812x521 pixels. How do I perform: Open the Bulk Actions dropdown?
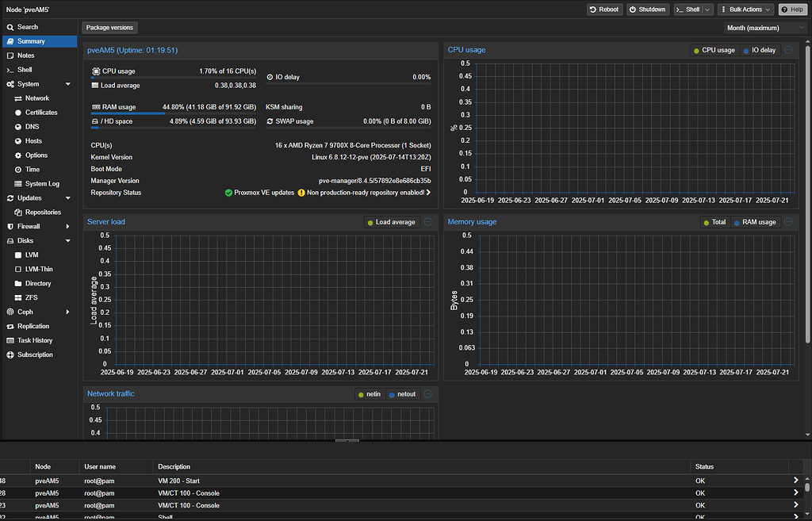pyautogui.click(x=745, y=10)
